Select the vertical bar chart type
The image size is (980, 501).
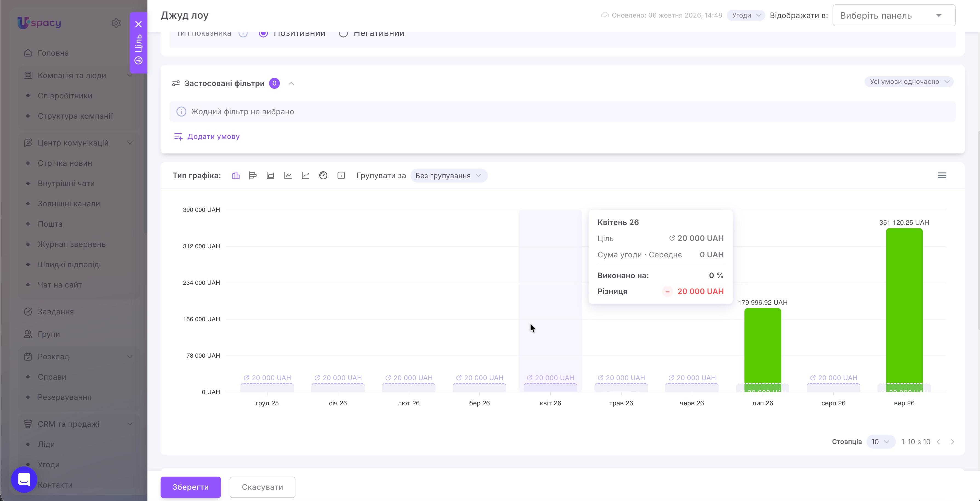[236, 175]
